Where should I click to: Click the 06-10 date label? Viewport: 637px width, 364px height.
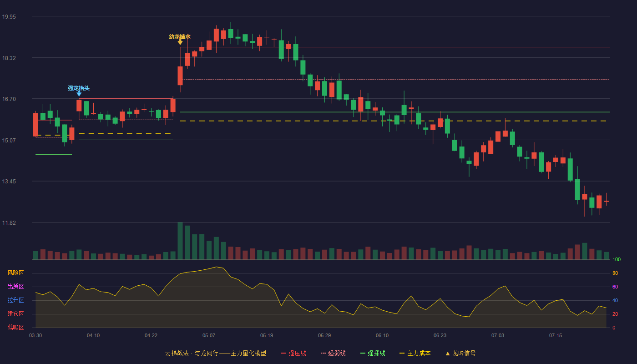[x=382, y=335]
